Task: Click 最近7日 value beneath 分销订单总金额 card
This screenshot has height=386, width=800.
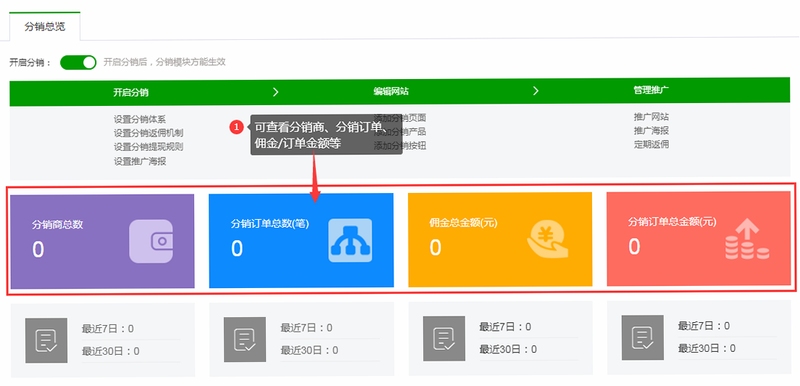Action: [704, 326]
